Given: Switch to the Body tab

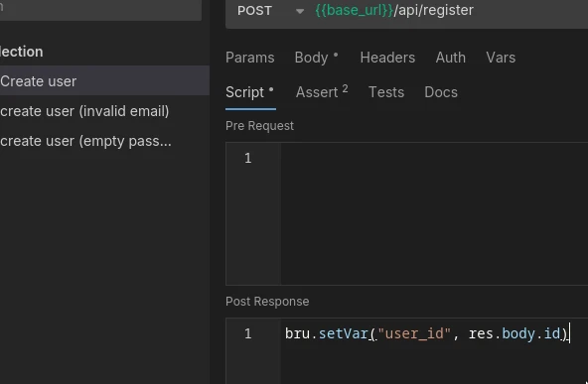Looking at the screenshot, I should tap(316, 58).
